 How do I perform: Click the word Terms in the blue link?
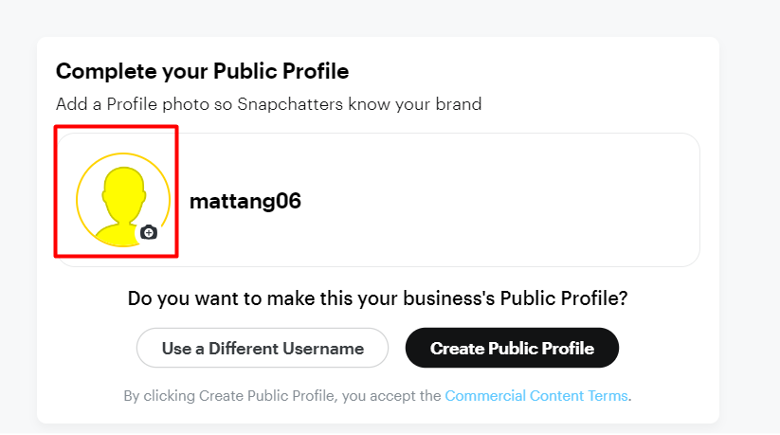tap(607, 396)
